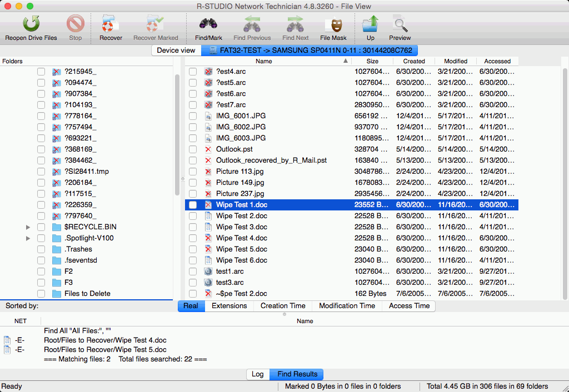Click the Reopen Drive Files toolbar icon
569x392 pixels.
point(31,24)
